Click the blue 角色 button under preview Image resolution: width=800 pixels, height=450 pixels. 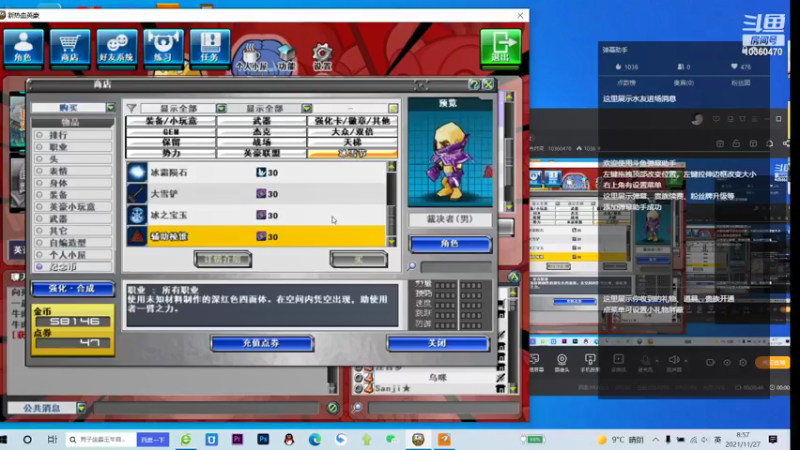point(450,244)
